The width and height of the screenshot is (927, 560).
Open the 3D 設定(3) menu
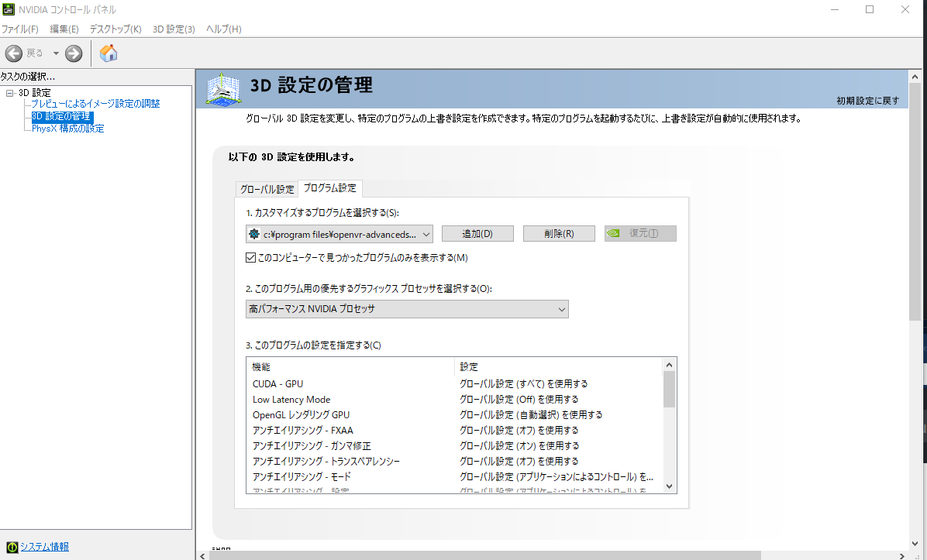point(173,29)
